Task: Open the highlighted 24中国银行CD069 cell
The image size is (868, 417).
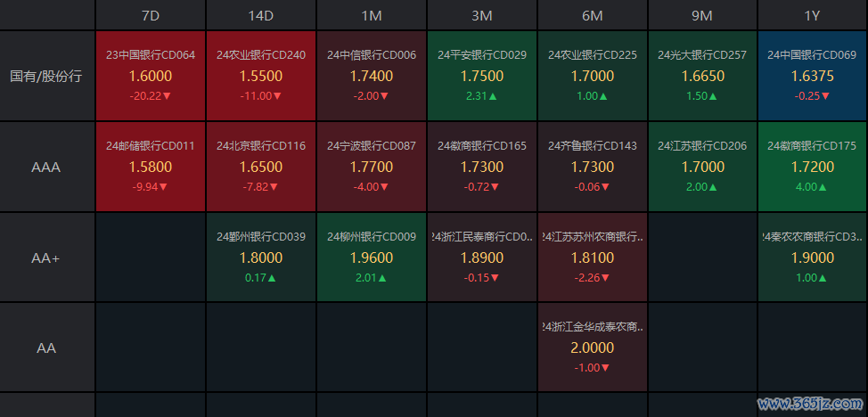Action: 812,76
